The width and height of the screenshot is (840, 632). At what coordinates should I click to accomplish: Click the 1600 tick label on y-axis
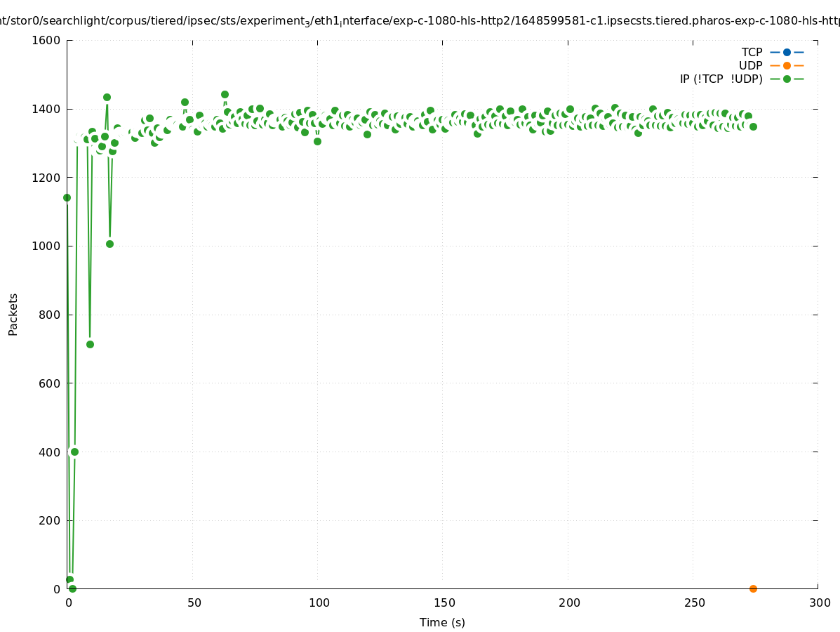tap(46, 40)
